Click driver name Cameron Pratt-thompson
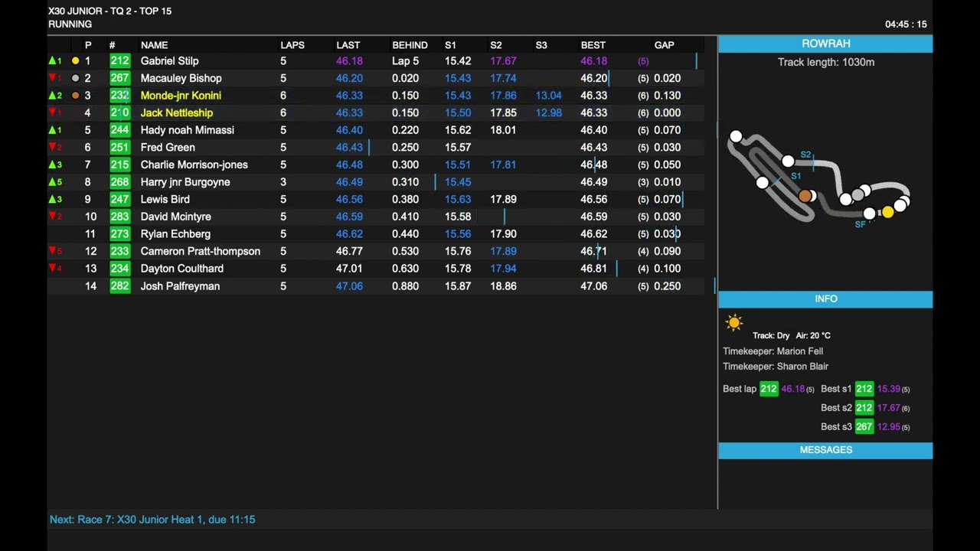This screenshot has height=551, width=980. (200, 251)
